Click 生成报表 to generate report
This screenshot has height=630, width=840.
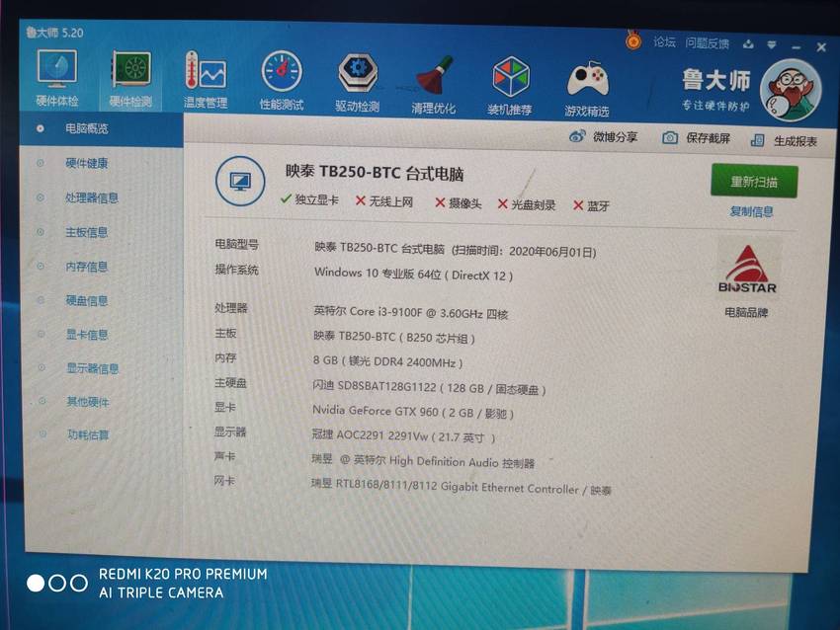pyautogui.click(x=796, y=141)
